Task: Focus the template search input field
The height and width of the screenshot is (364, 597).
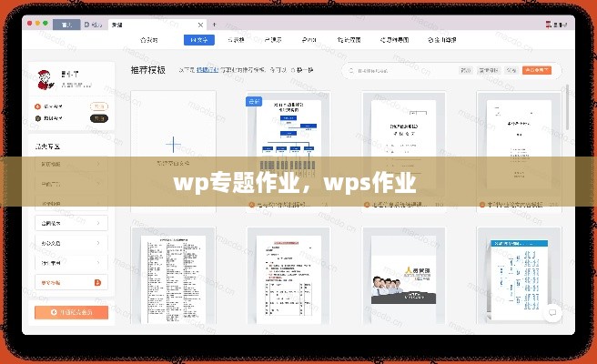Action: pyautogui.click(x=403, y=70)
